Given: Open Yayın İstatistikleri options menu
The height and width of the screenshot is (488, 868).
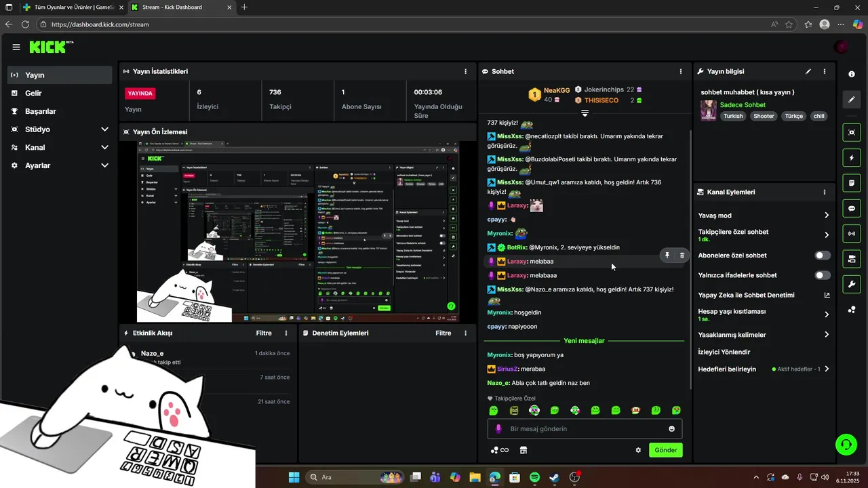Looking at the screenshot, I should point(465,71).
